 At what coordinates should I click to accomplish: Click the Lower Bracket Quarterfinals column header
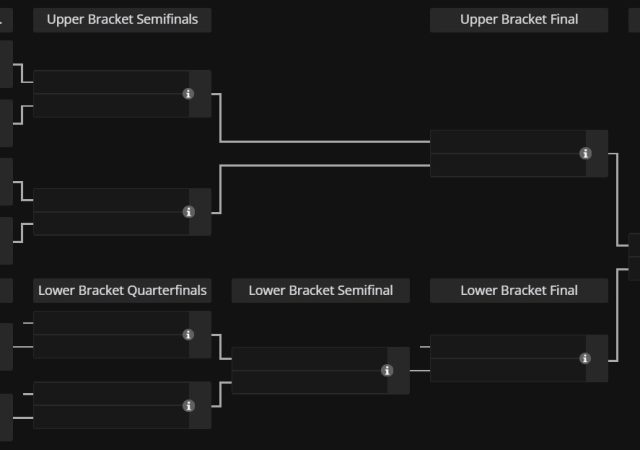coord(122,291)
